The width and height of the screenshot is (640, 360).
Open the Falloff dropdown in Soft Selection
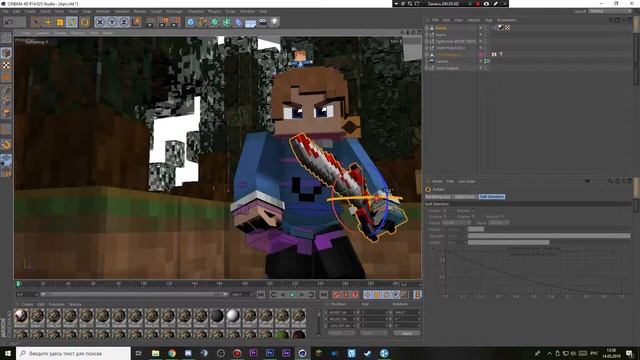point(456,223)
